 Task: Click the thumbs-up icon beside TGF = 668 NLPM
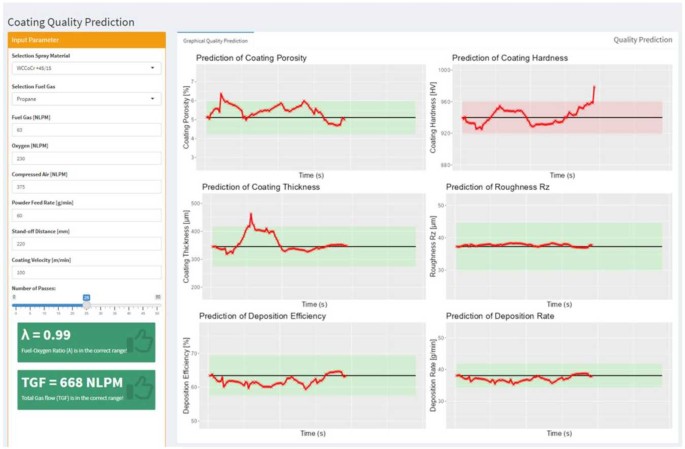(x=140, y=388)
